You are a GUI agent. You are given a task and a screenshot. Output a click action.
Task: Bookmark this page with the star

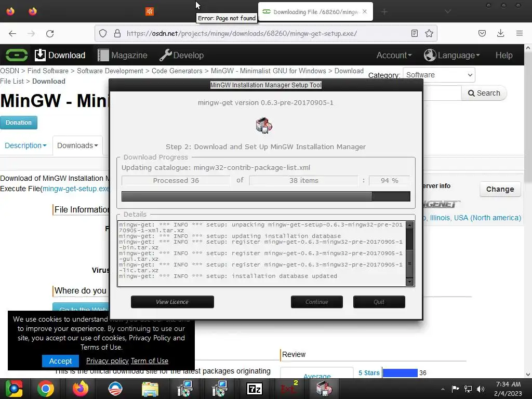click(429, 33)
